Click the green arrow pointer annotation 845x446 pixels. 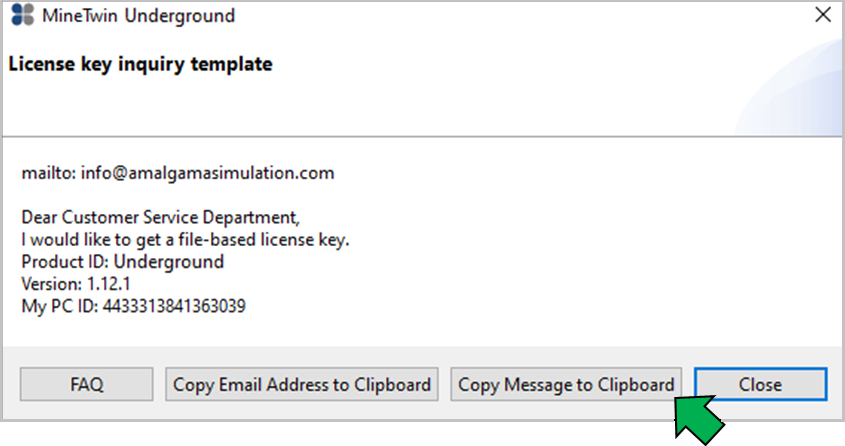tap(698, 420)
